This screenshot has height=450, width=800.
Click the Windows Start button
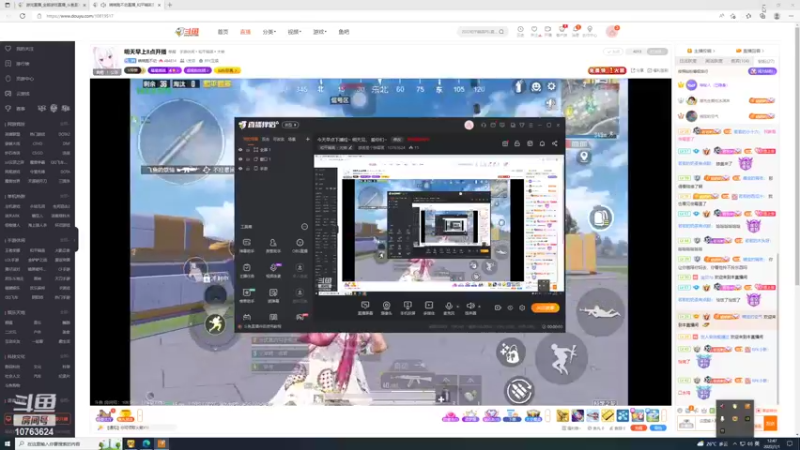(7, 444)
